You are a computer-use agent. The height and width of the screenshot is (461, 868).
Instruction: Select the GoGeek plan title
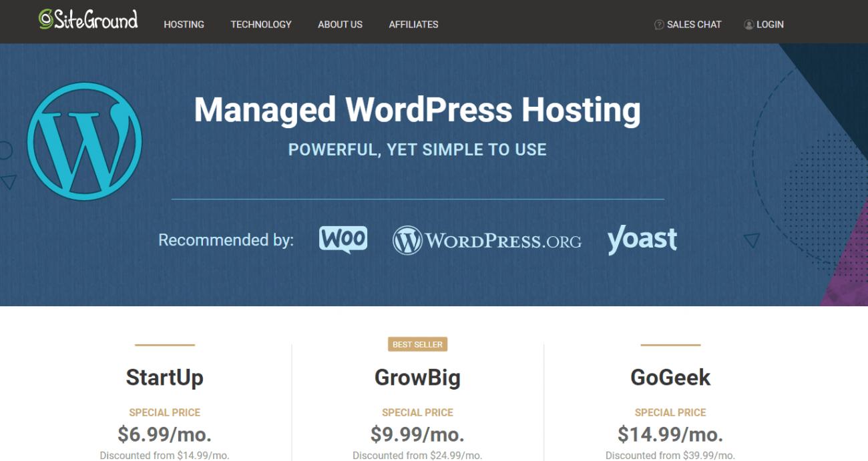click(670, 378)
